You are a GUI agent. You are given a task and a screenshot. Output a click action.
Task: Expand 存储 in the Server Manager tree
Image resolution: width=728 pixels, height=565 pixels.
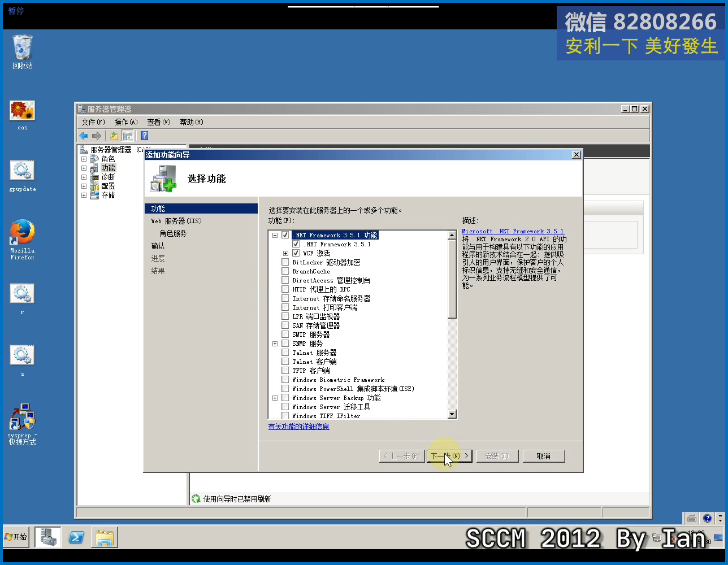84,195
